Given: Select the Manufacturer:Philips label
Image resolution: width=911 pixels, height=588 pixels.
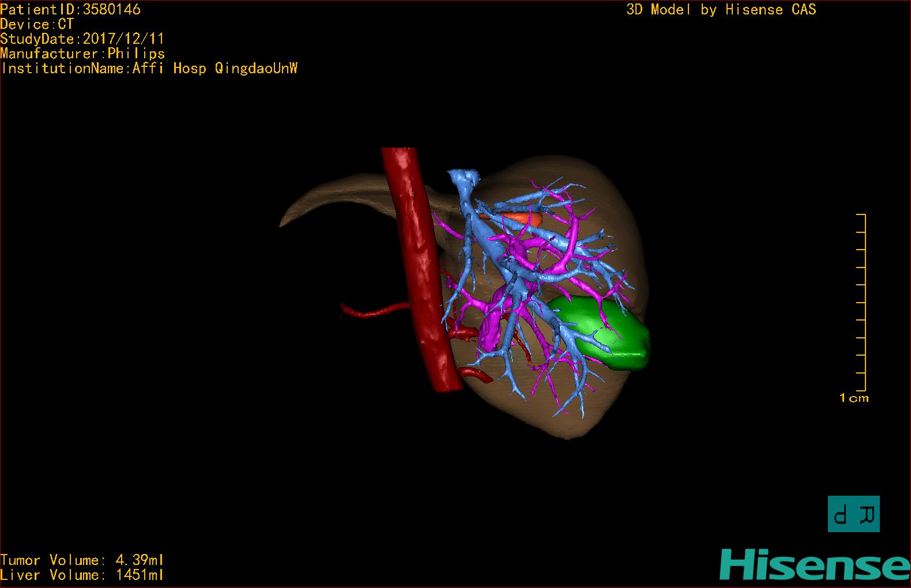Looking at the screenshot, I should point(82,54).
